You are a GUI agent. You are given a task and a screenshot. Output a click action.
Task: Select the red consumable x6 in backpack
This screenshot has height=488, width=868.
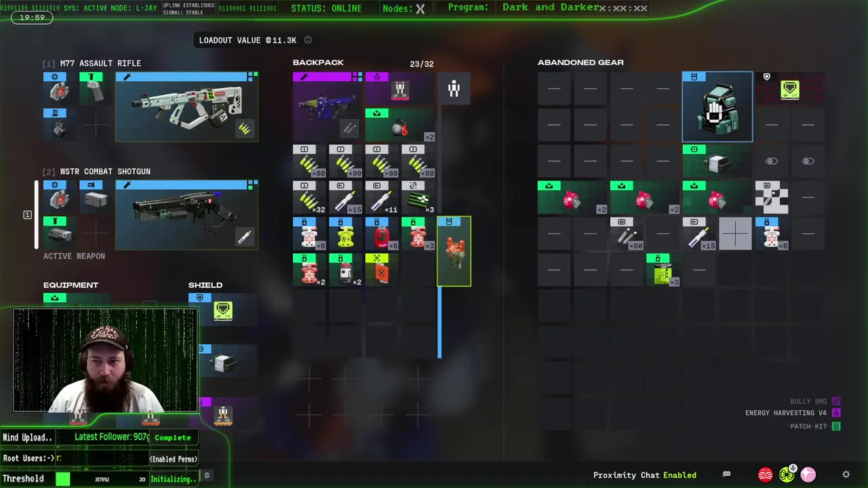382,234
